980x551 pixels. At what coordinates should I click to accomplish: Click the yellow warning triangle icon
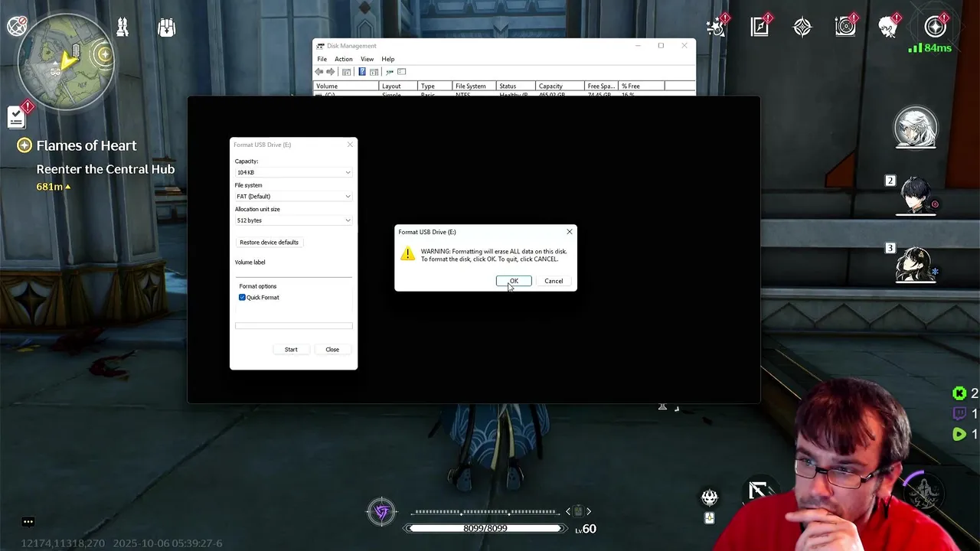pos(408,254)
